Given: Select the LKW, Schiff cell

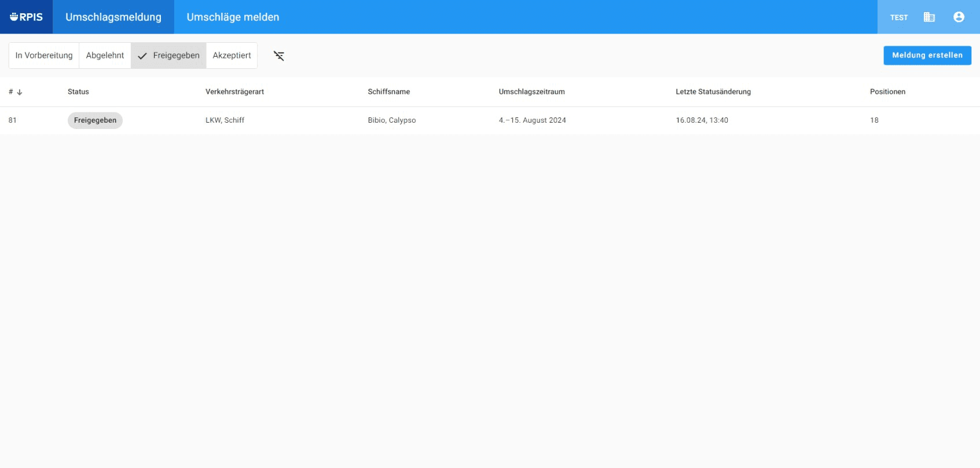Looking at the screenshot, I should coord(225,120).
